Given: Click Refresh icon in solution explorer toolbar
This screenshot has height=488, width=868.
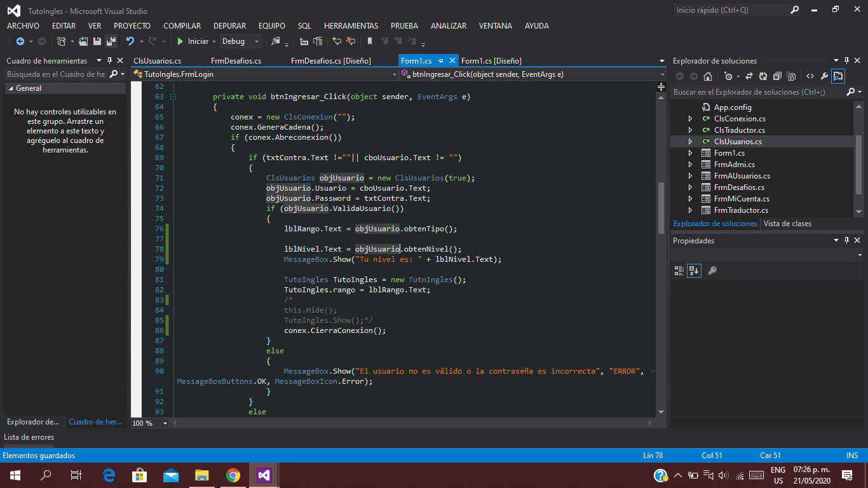Looking at the screenshot, I should pos(763,76).
